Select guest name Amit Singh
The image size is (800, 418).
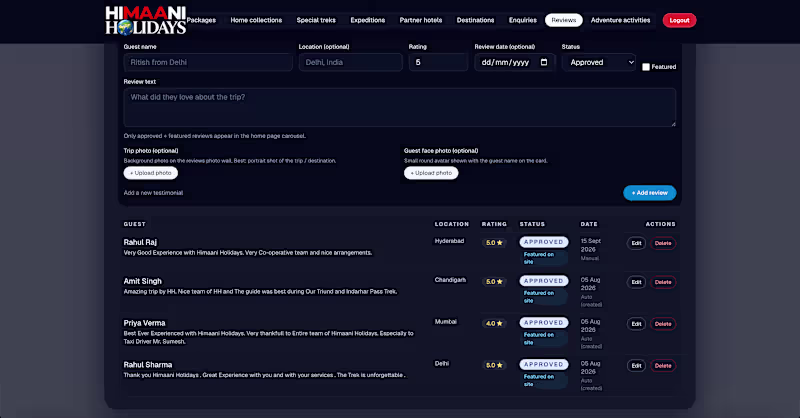(142, 281)
